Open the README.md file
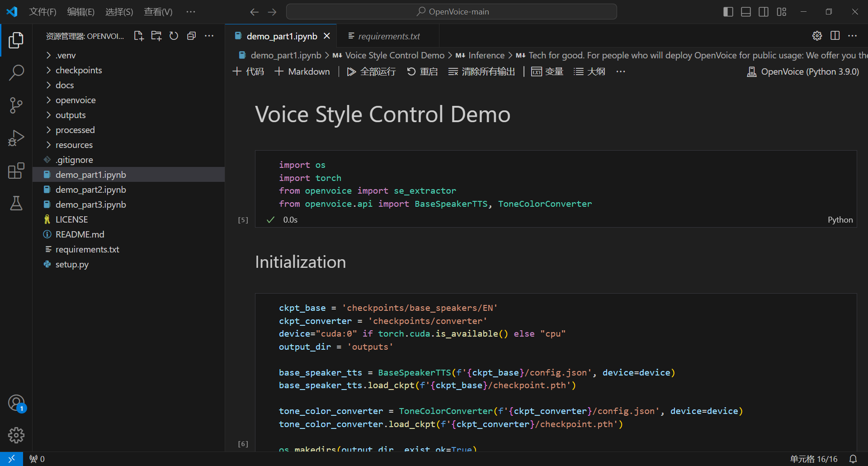This screenshot has width=868, height=466. (x=128, y=234)
